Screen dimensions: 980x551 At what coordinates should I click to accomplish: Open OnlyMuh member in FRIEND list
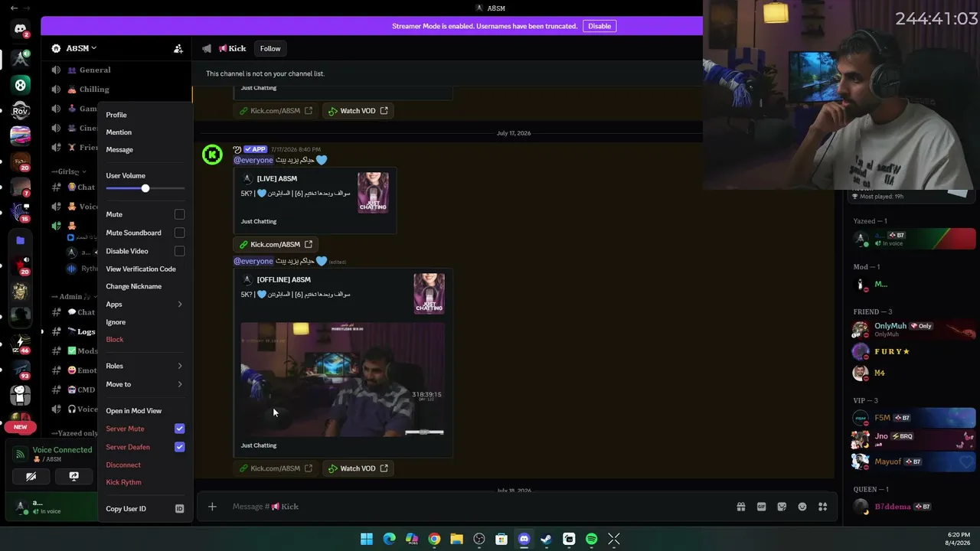[912, 329]
